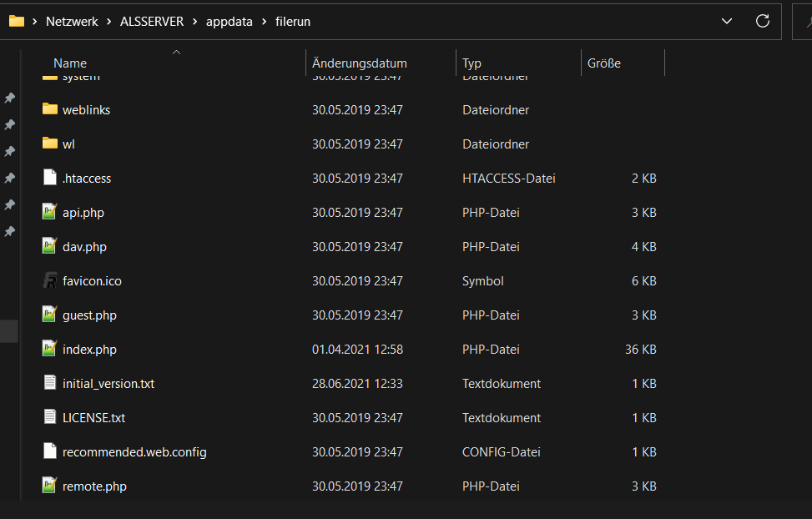
Task: Select the weblinks folder icon
Action: click(50, 108)
